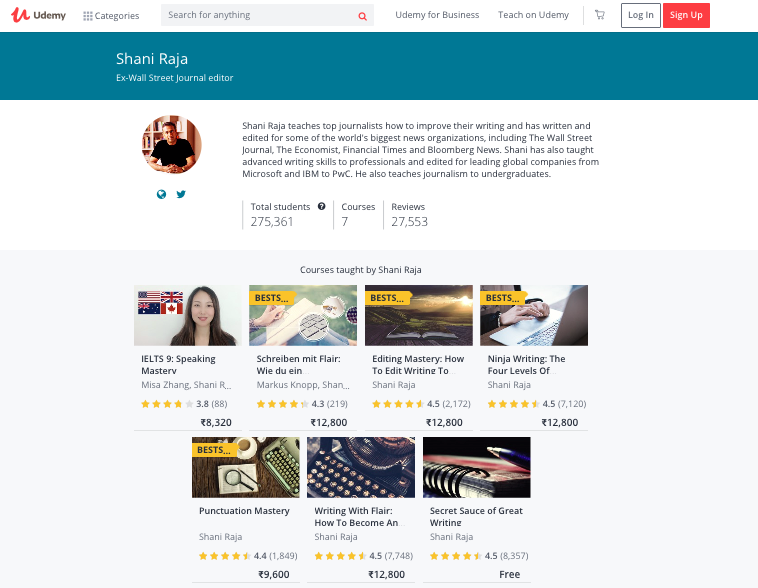Click the Secret Sauce of Great Writing title
758x588 pixels.
(x=476, y=516)
